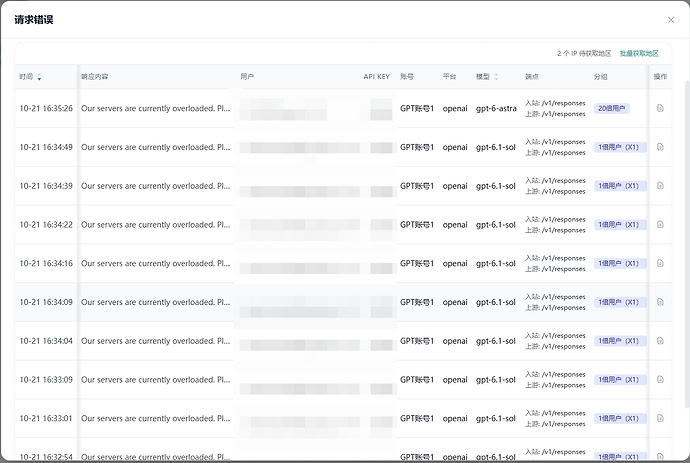This screenshot has width=690, height=463.
Task: Click the 1倍用户 (X1) tag in 16:34:49 row
Action: pos(620,147)
